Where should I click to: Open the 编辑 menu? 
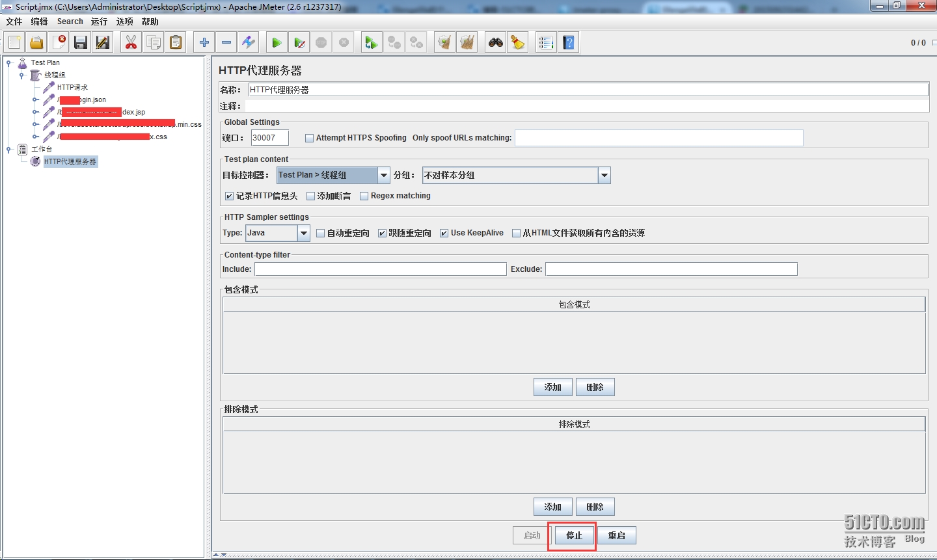[40, 21]
